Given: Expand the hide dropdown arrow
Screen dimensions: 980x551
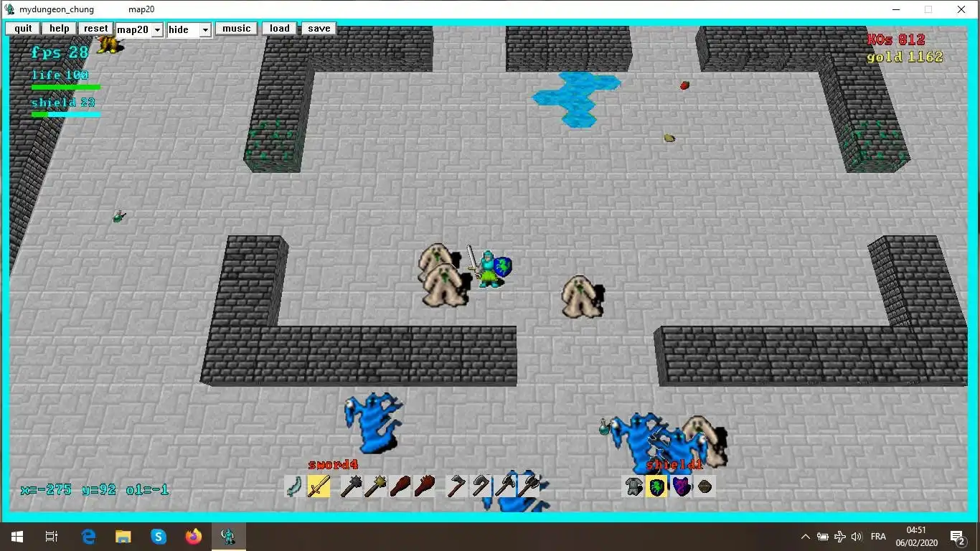Looking at the screenshot, I should [205, 30].
